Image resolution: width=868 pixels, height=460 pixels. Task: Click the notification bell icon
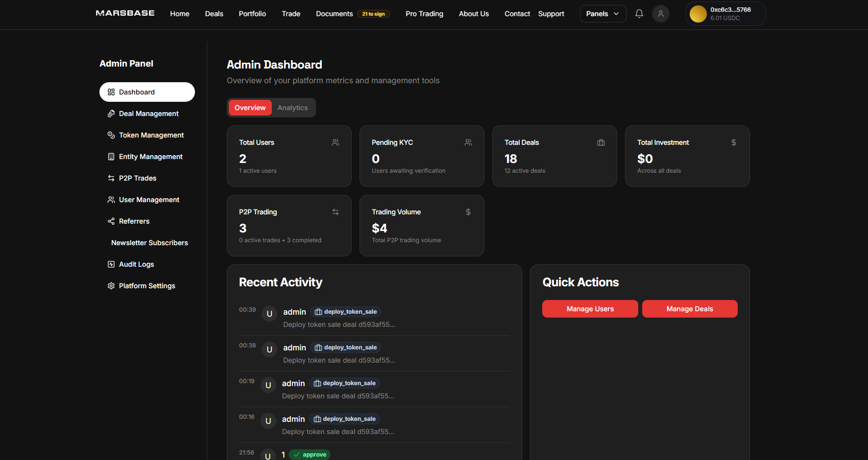(639, 14)
